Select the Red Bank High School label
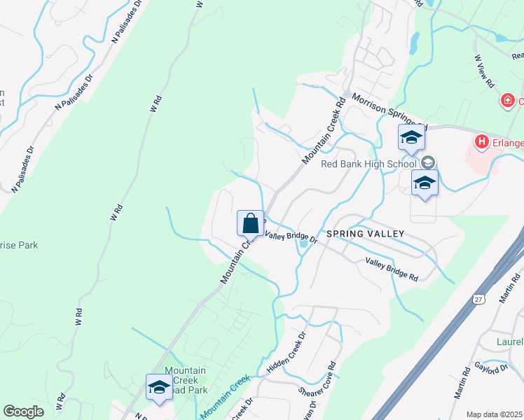 [368, 164]
